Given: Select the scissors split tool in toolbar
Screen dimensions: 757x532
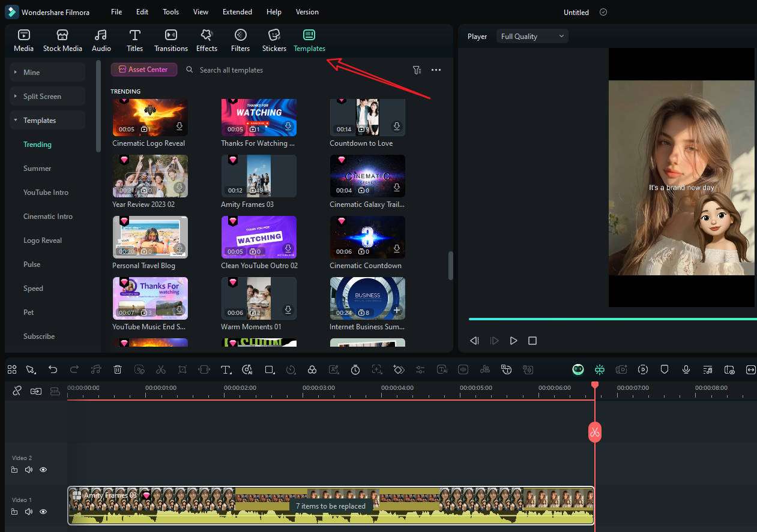Looking at the screenshot, I should 161,369.
